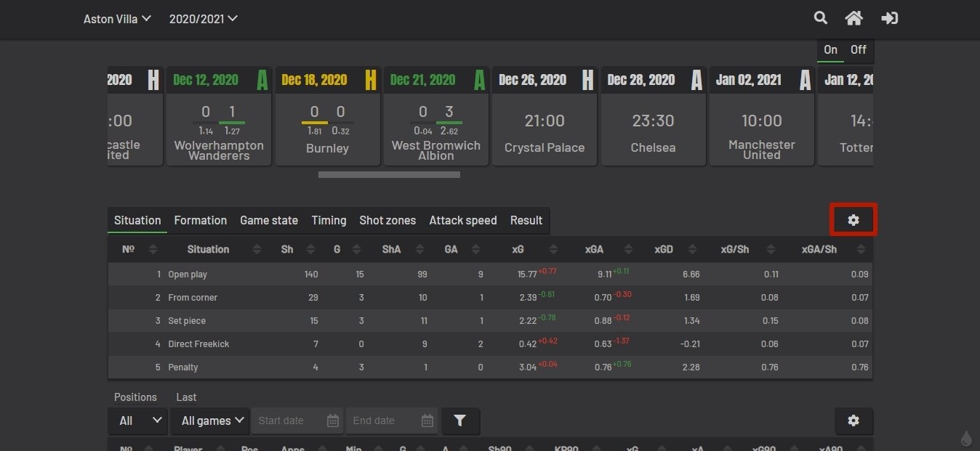Switch the toggle to On
This screenshot has height=451, width=980.
tap(830, 50)
